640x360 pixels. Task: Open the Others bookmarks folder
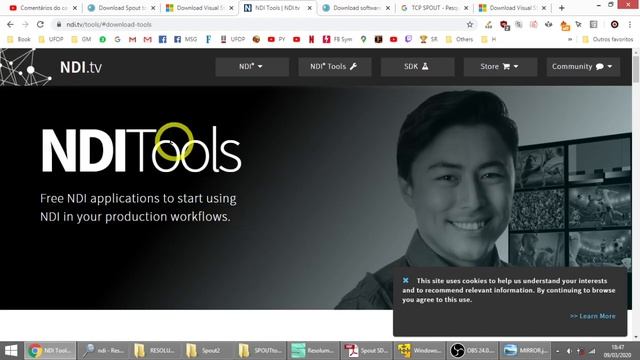pyautogui.click(x=459, y=39)
